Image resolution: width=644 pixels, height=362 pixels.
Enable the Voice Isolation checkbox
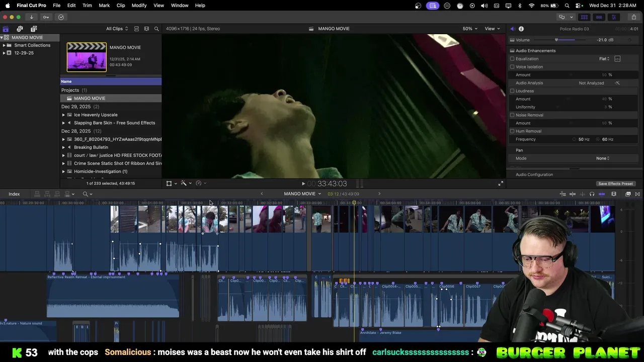pos(512,67)
